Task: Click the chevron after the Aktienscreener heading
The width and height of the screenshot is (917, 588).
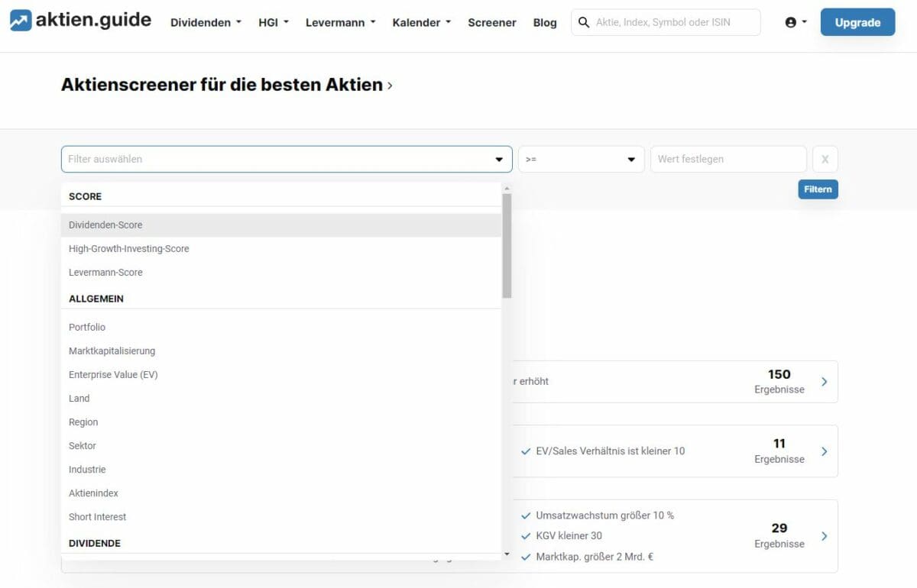Action: click(x=390, y=86)
